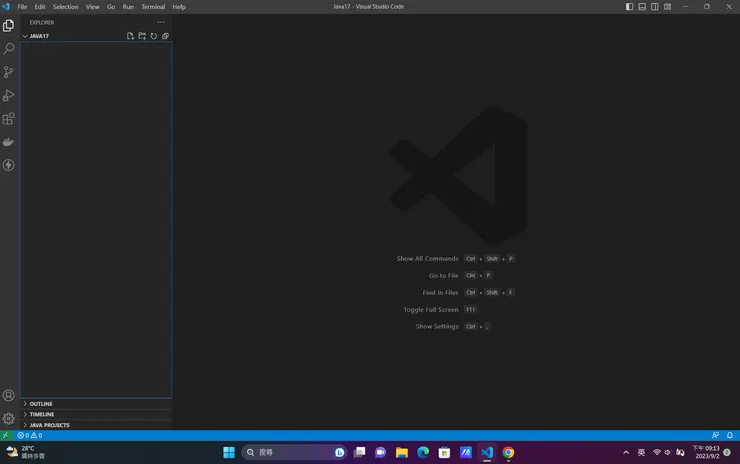Create a new folder in JAVA17
The height and width of the screenshot is (464, 740).
pos(142,36)
